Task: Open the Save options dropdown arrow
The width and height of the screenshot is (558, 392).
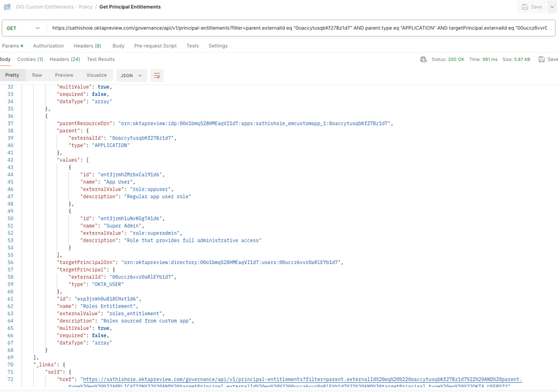Action: point(553,7)
